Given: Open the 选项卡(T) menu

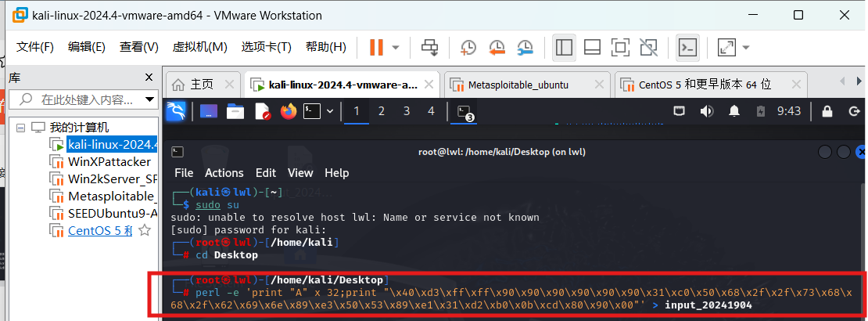Looking at the screenshot, I should click(267, 47).
